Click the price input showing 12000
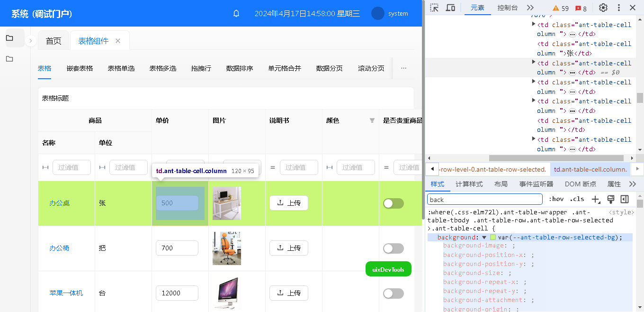 (x=177, y=293)
